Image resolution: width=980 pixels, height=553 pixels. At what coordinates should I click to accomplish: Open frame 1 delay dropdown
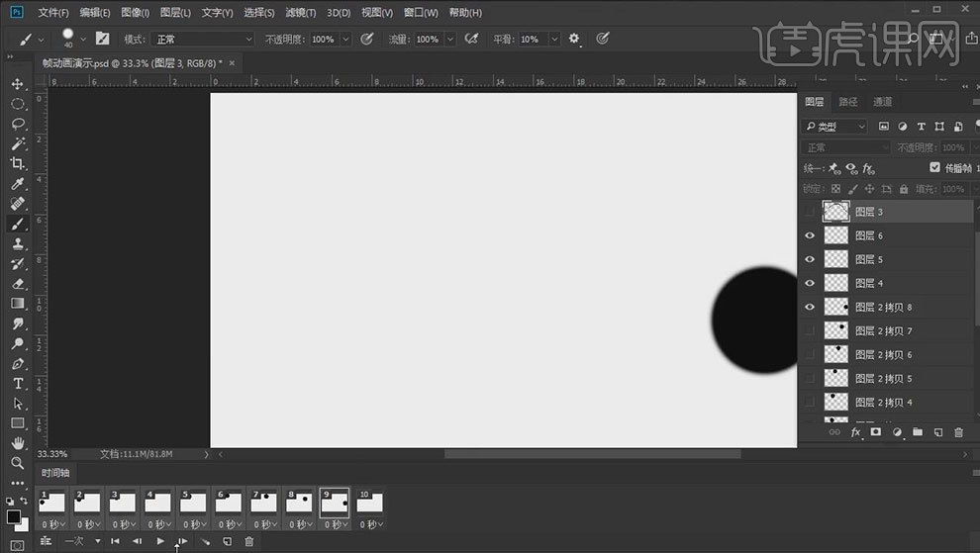pos(51,525)
